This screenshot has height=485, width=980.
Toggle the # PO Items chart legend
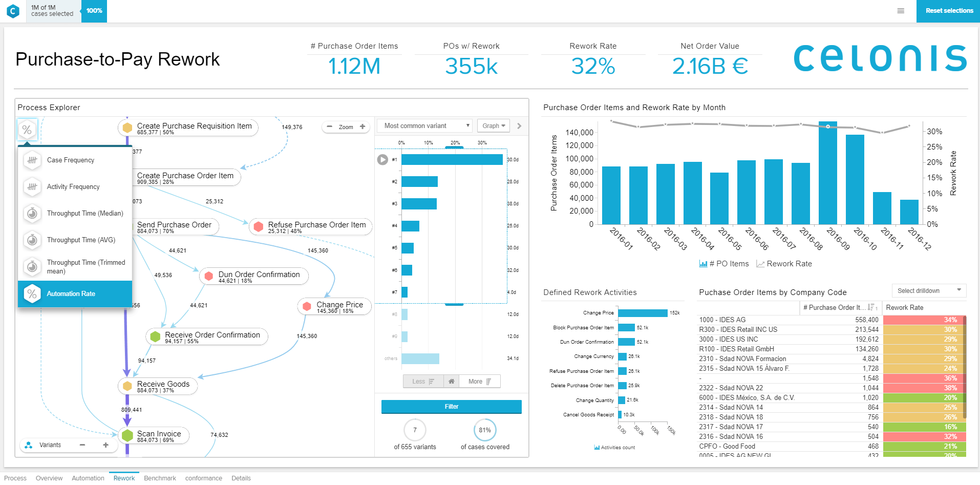pos(724,264)
